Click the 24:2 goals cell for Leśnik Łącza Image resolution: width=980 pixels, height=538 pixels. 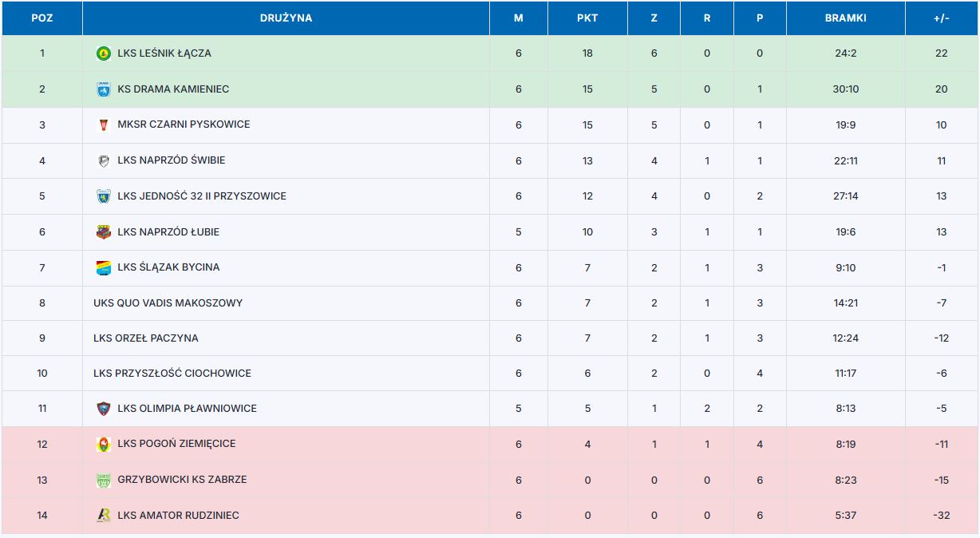(845, 53)
